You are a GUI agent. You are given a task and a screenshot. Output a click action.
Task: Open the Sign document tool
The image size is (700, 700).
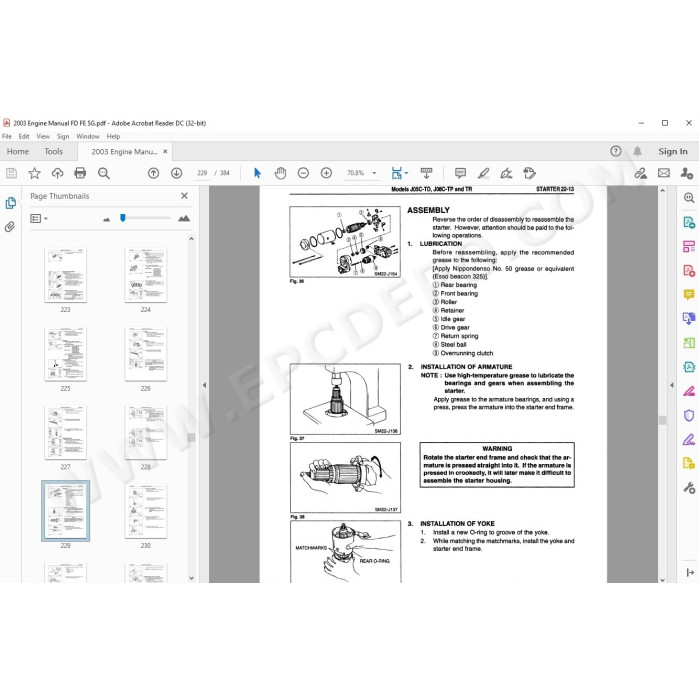click(x=506, y=173)
